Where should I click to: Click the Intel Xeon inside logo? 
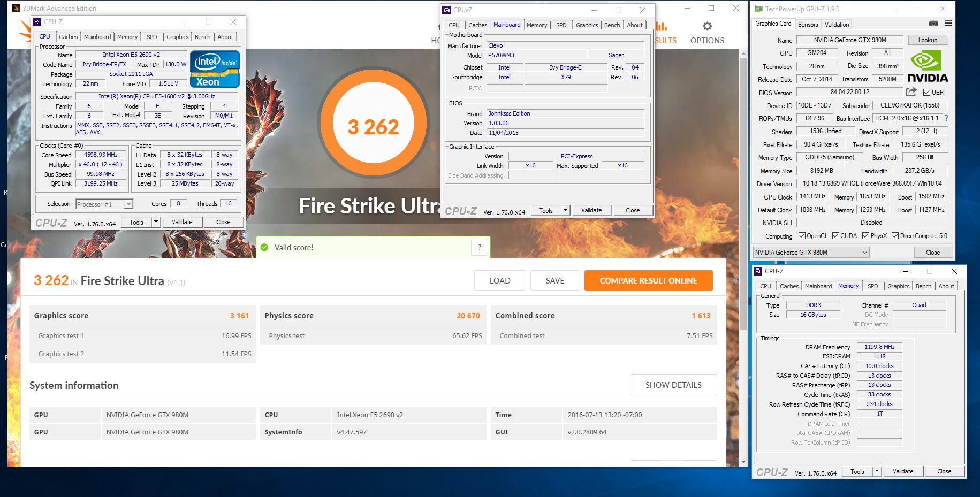click(x=215, y=68)
